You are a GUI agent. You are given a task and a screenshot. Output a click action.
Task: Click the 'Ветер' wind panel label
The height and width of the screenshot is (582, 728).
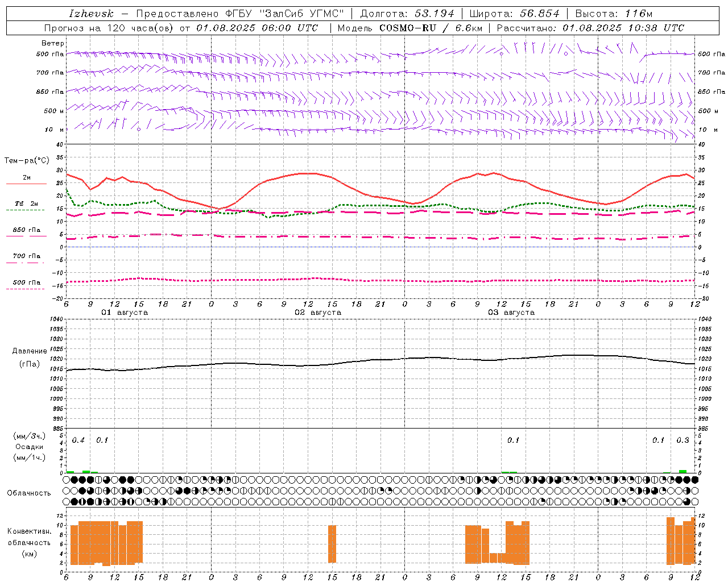tap(53, 43)
